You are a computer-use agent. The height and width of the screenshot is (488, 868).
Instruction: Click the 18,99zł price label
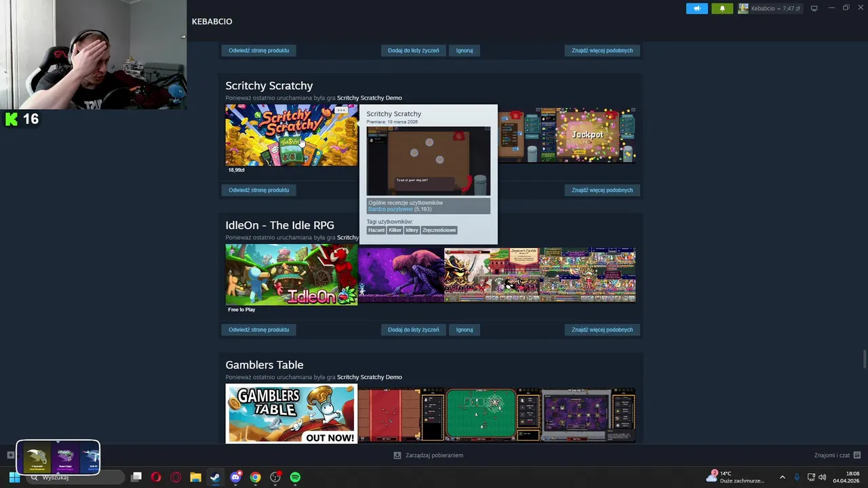pos(236,170)
